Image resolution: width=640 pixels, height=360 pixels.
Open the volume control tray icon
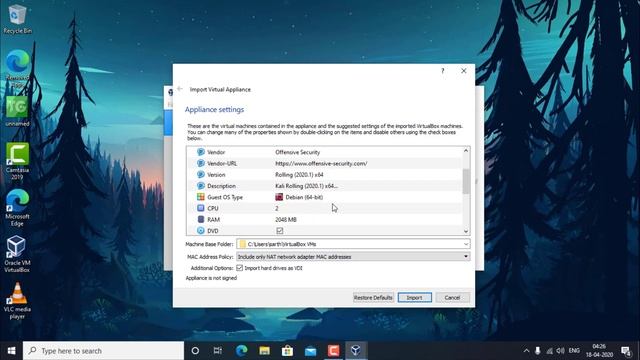click(560, 351)
